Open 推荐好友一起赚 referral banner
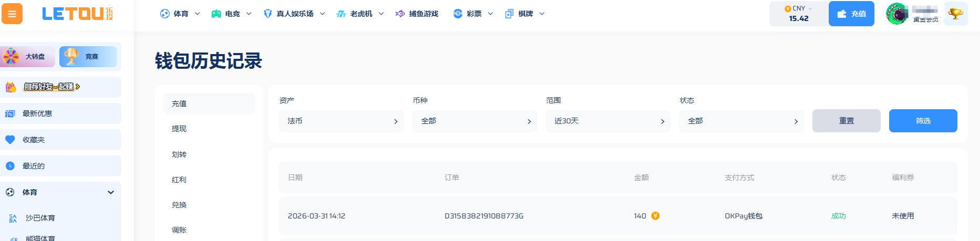Viewport: 980px width, 241px height. coord(61,87)
